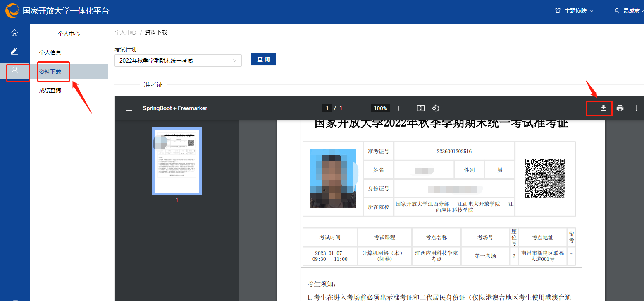
Task: Open the 易成志 user account menu
Action: point(629,11)
